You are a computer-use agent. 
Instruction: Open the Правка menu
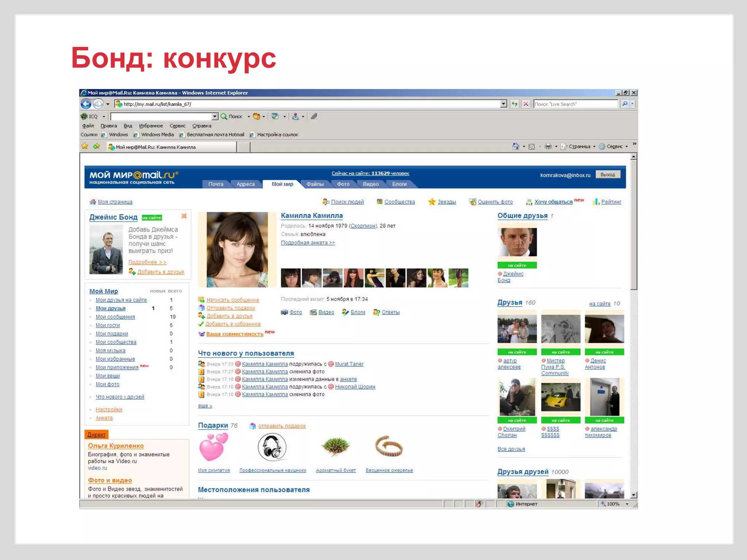[109, 126]
